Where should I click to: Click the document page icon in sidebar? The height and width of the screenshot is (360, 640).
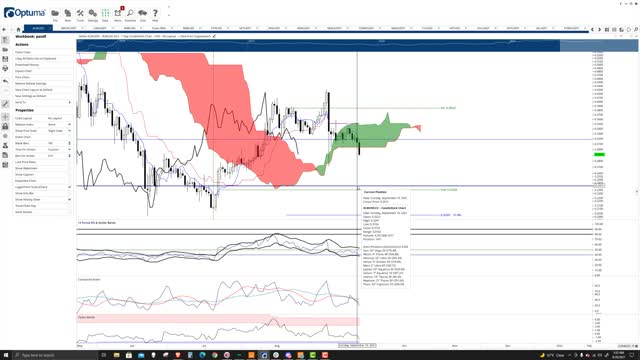[5, 155]
